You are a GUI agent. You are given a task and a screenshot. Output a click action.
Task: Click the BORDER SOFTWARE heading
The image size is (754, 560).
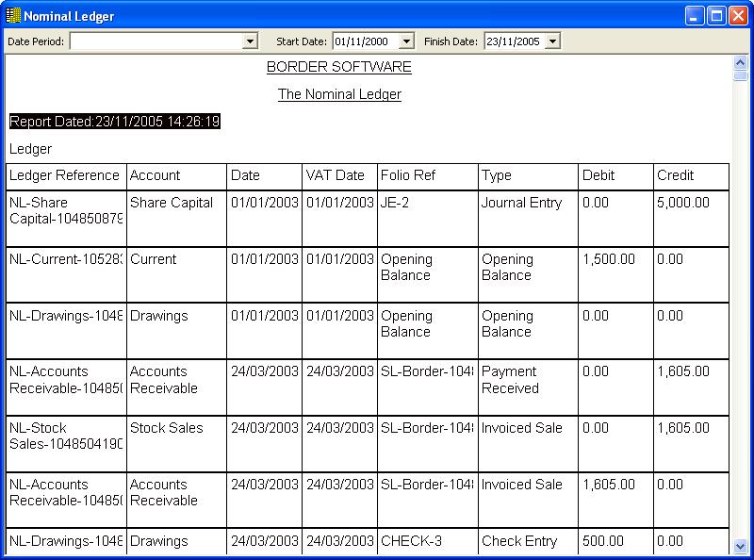click(x=339, y=67)
